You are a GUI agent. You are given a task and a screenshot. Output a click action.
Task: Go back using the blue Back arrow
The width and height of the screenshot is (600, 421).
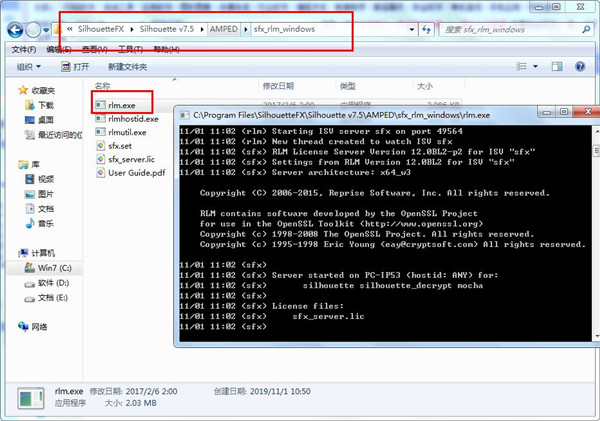tap(15, 29)
